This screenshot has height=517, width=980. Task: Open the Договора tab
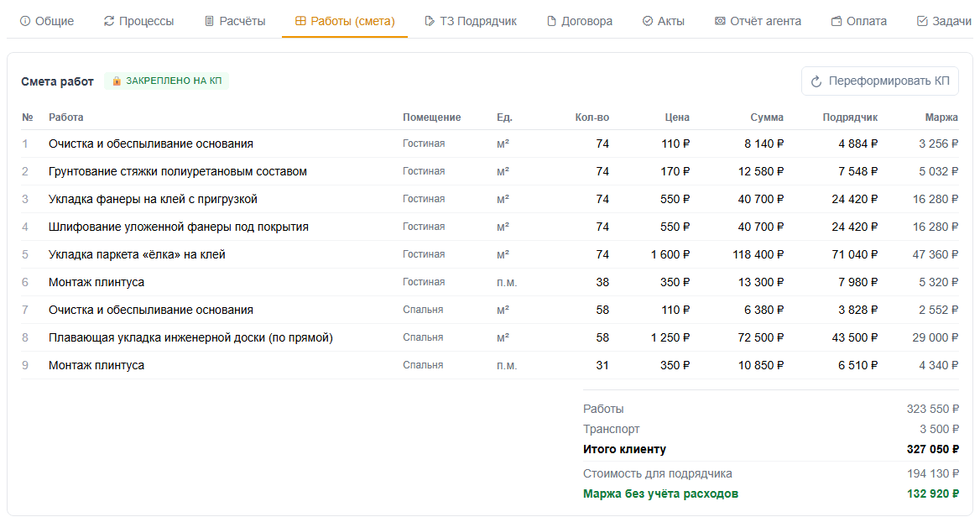580,21
